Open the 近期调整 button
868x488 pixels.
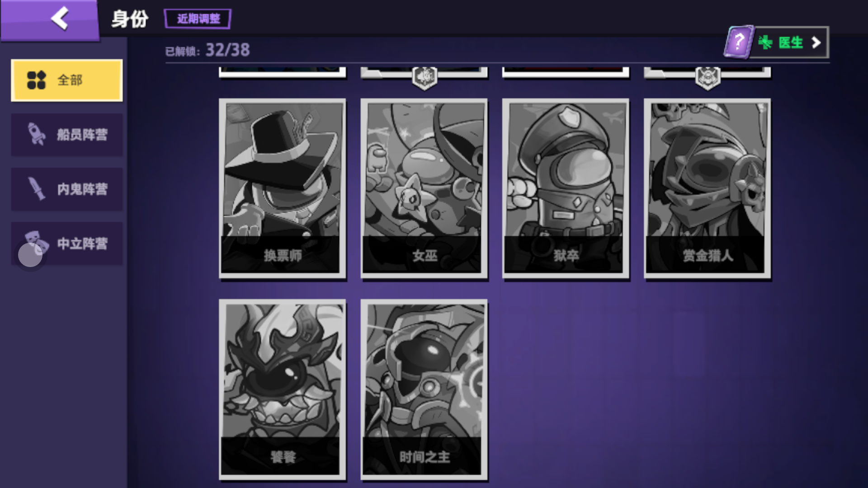click(198, 19)
